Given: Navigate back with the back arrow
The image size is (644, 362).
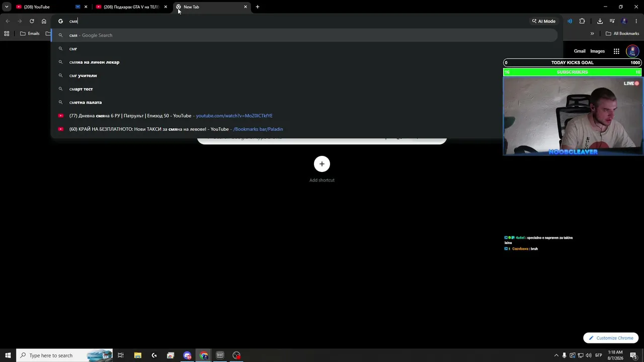Looking at the screenshot, I should coord(8,21).
